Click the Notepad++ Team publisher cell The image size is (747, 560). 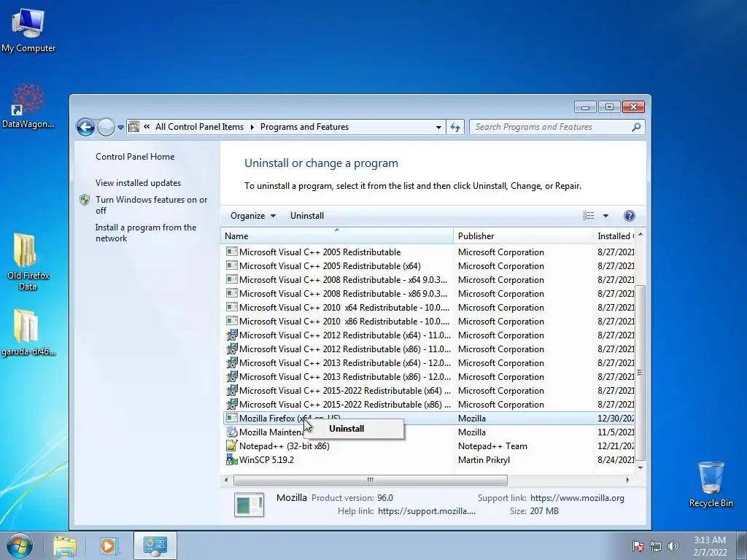pyautogui.click(x=492, y=446)
